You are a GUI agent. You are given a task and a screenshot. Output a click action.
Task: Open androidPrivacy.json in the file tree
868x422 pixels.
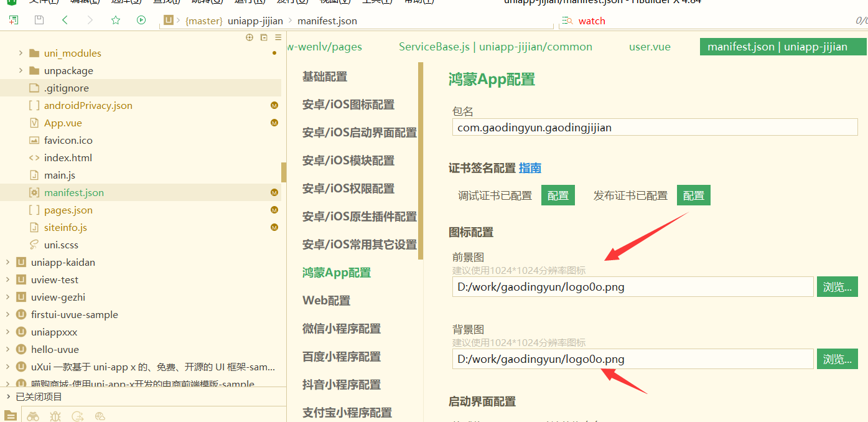(88, 105)
